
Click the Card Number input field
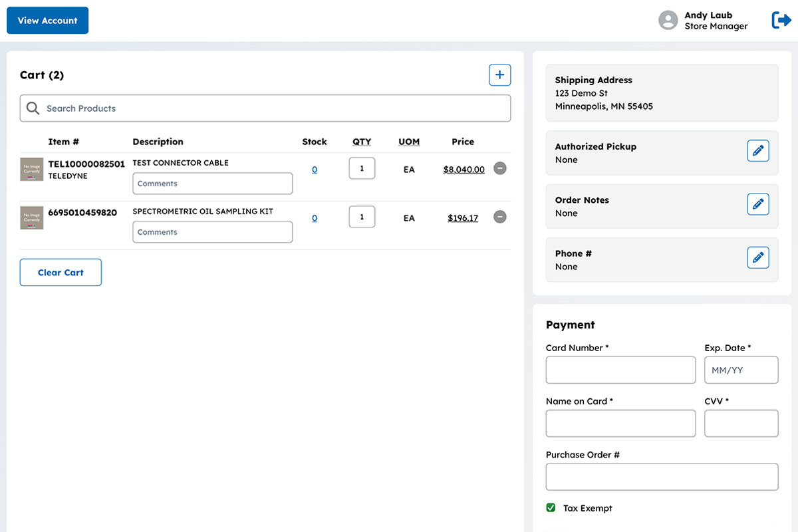pyautogui.click(x=620, y=370)
